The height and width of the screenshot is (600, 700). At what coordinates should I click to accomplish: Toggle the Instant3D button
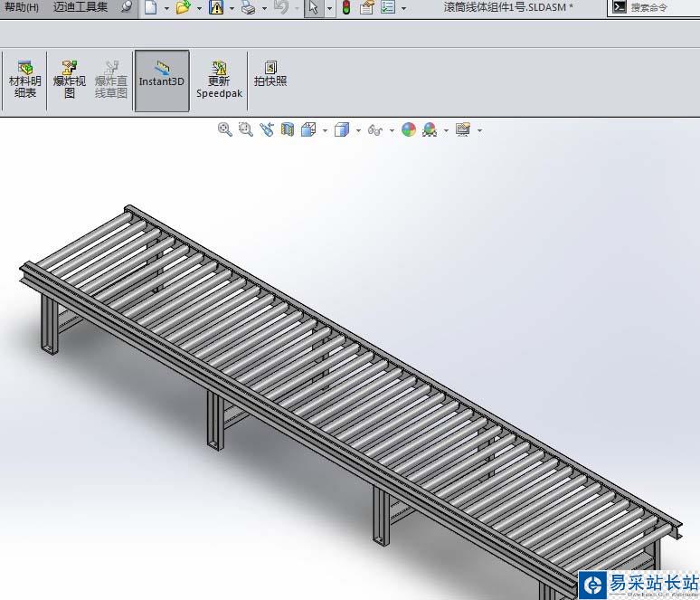(162, 81)
